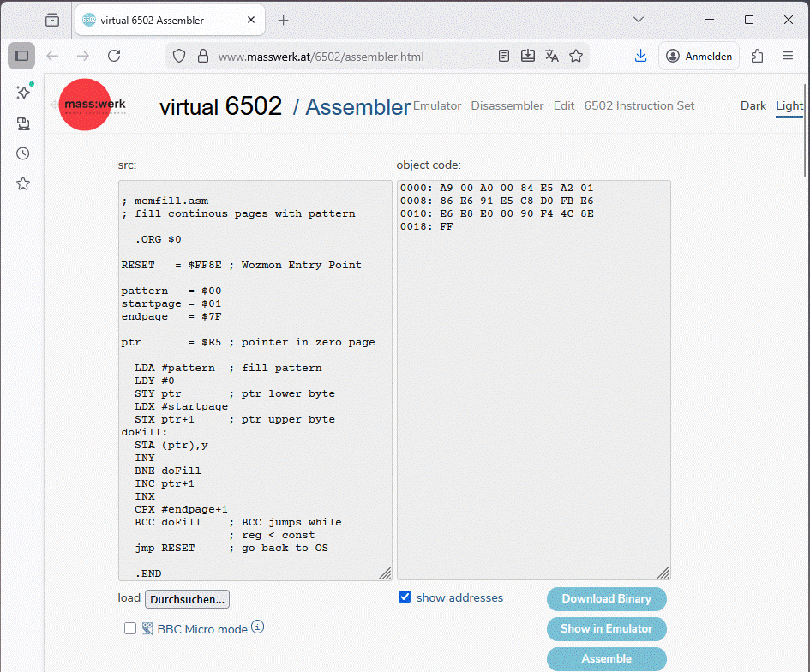Switch to the Dark theme
Image resolution: width=810 pixels, height=672 pixels.
(x=753, y=105)
